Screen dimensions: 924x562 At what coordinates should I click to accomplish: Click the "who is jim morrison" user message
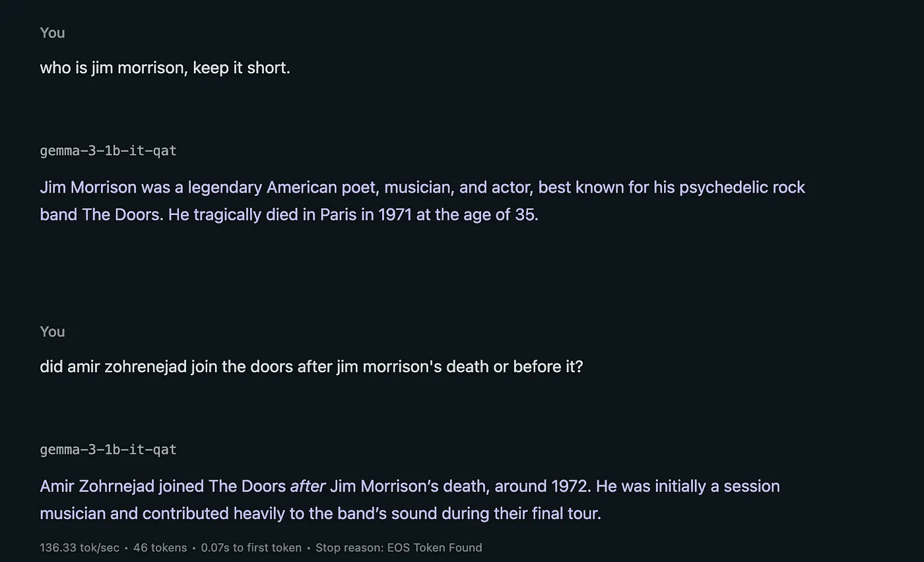coord(165,67)
